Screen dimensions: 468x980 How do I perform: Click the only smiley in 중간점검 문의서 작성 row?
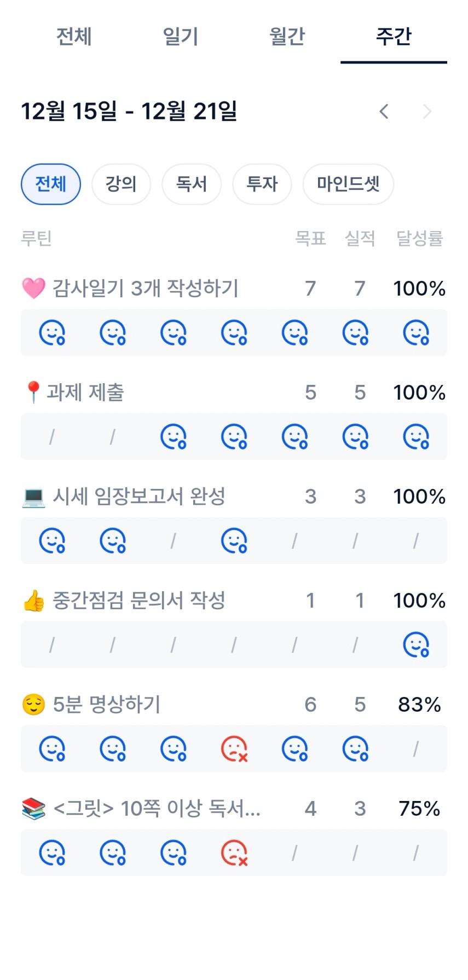[416, 644]
